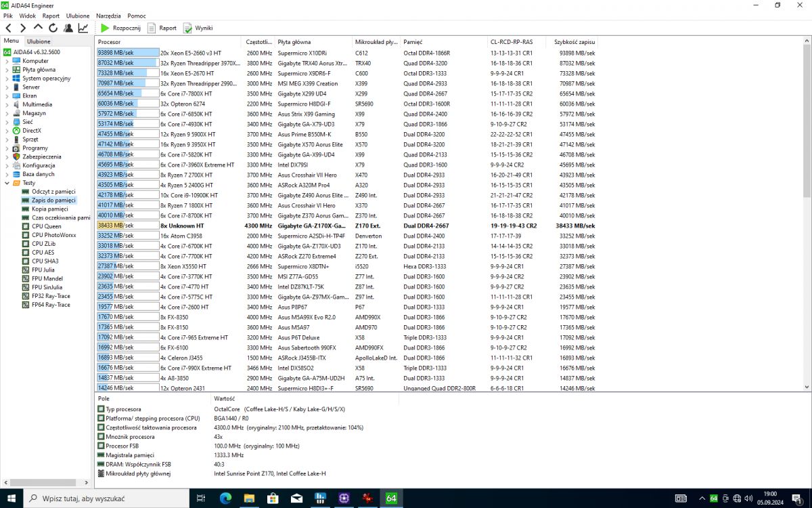The width and height of the screenshot is (812, 508).
Task: Go forward with the right arrow toolbar icon
Action: 23,28
